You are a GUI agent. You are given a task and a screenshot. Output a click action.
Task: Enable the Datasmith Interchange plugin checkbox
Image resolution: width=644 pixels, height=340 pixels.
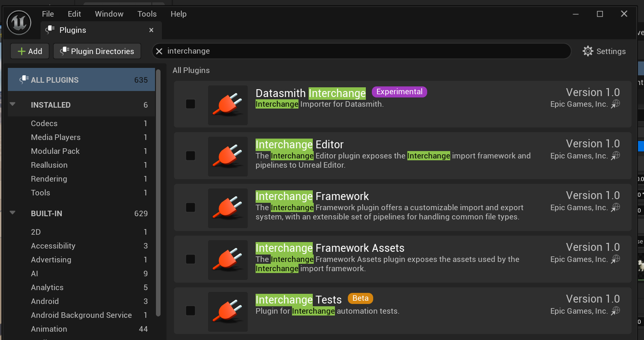tap(191, 104)
